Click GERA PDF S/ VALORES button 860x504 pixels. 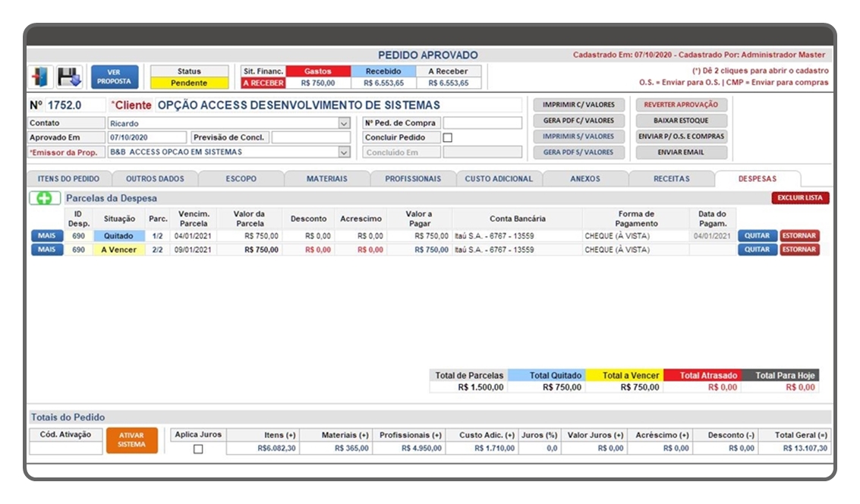coord(578,153)
